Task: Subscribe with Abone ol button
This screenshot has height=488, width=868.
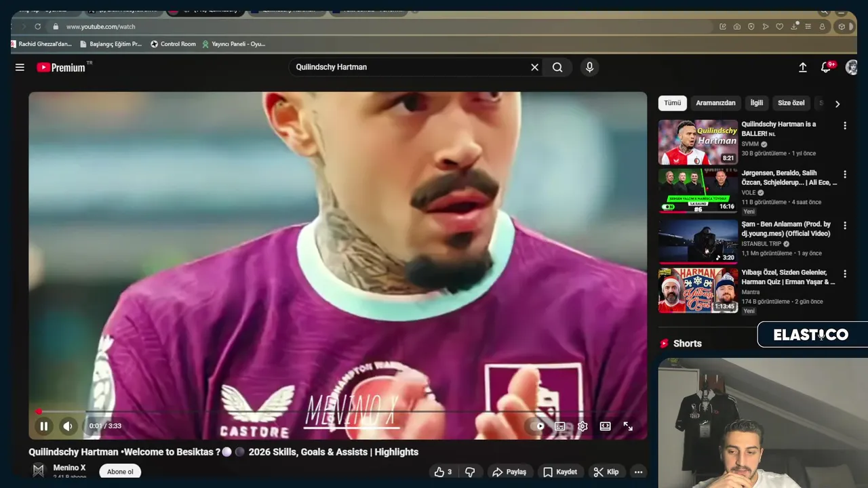Action: coord(120,472)
